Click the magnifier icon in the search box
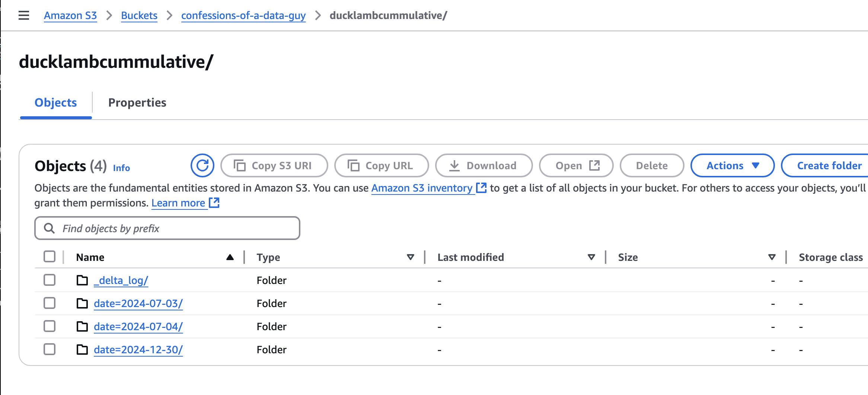The height and width of the screenshot is (395, 868). pos(50,228)
